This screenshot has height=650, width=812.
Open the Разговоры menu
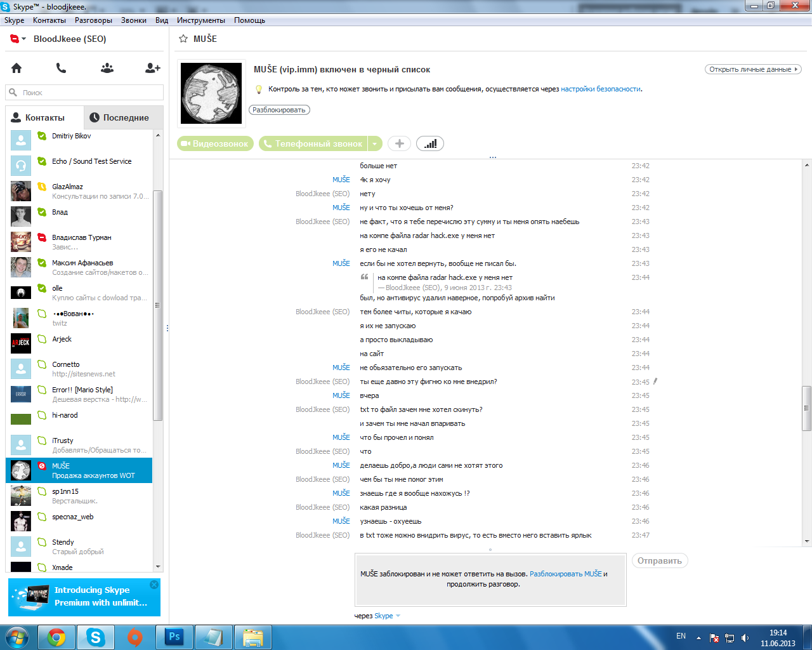click(93, 20)
